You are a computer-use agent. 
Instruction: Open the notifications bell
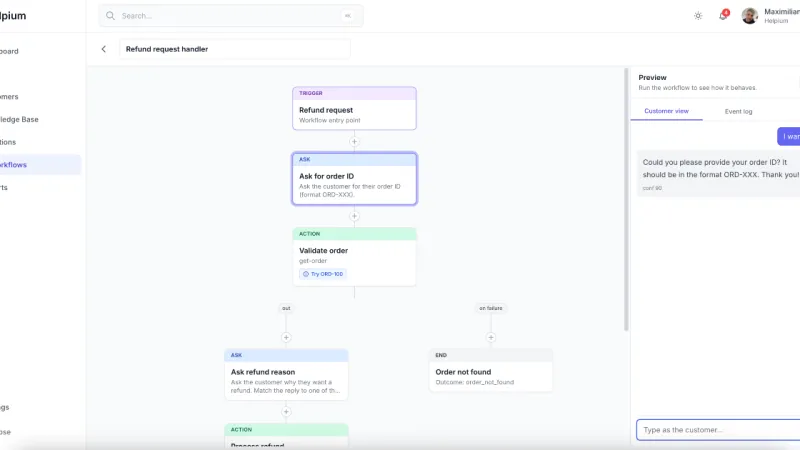coord(723,15)
